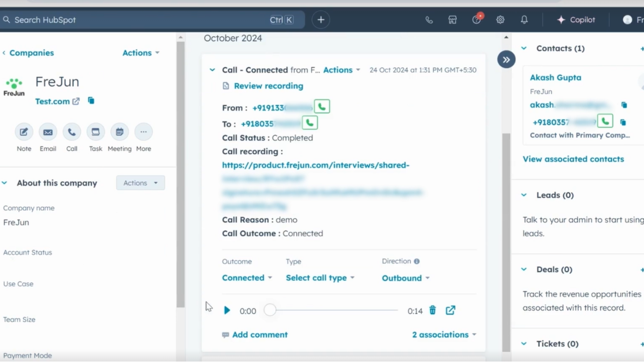The width and height of the screenshot is (644, 362).
Task: Click the Meeting calendar icon
Action: 120,132
